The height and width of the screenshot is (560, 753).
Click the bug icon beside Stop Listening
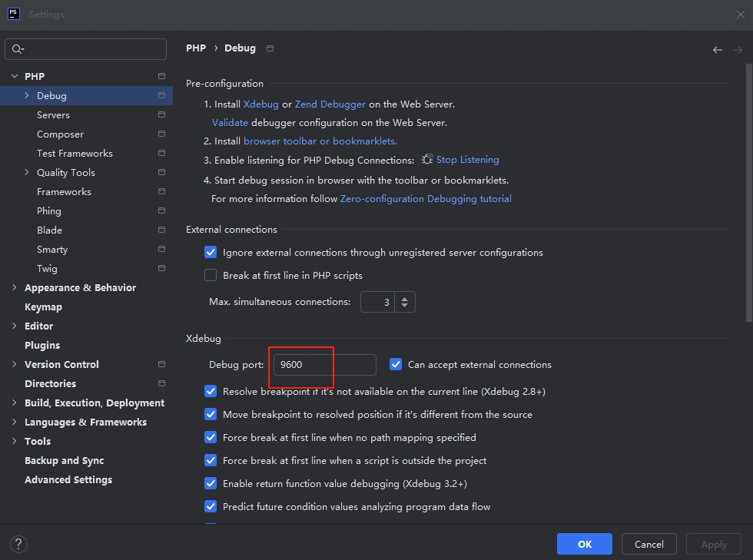coord(427,160)
